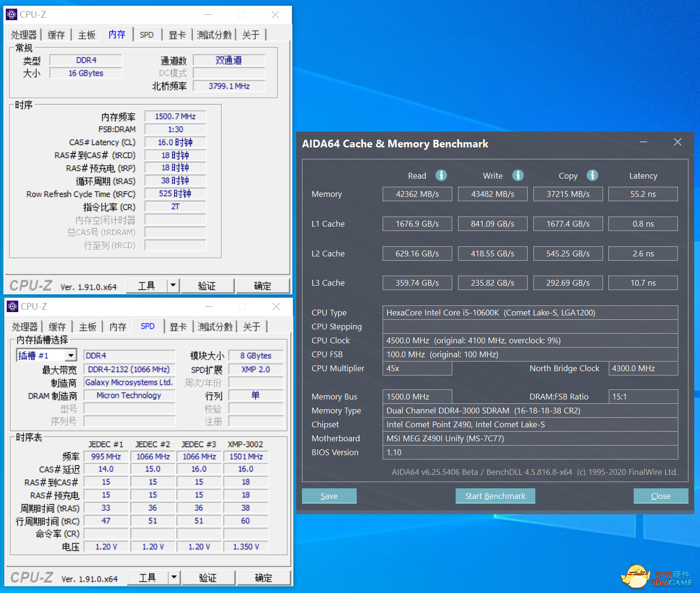
Task: Click DRAM:FSB Ratio value 15:1
Action: [x=643, y=397]
